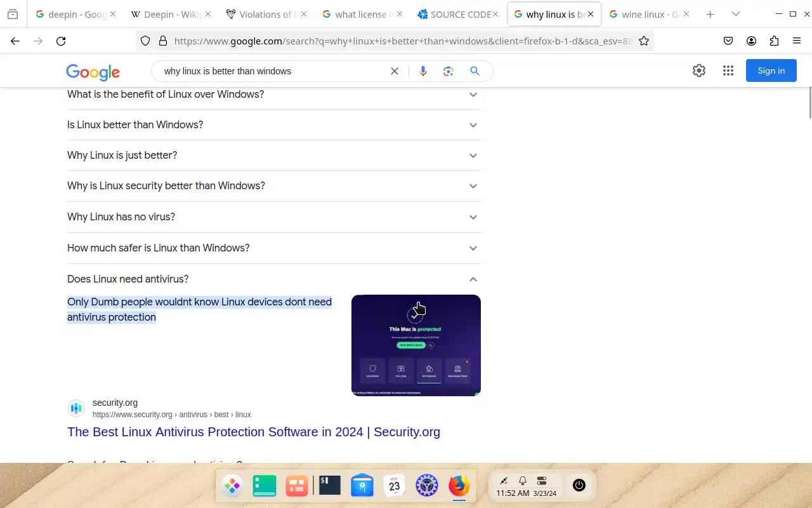Open the antivirus snippet thumbnail image
The image size is (812, 508).
pyautogui.click(x=416, y=345)
